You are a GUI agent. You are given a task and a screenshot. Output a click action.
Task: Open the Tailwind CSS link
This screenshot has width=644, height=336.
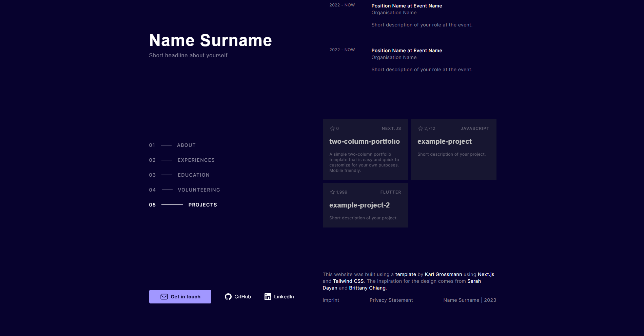pos(348,281)
